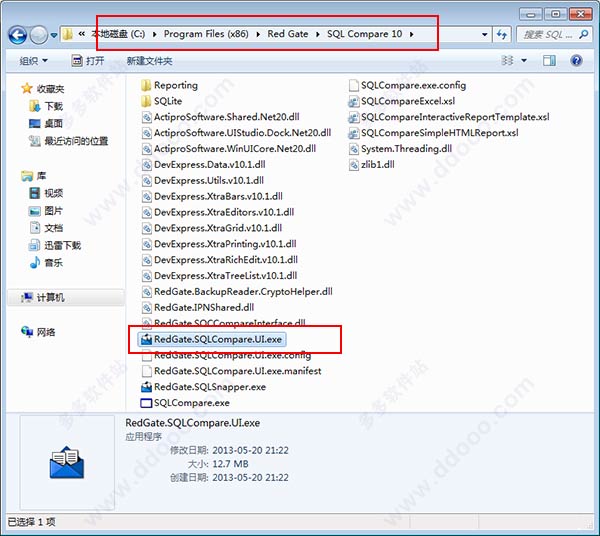Select SQLCompareExcel.xsl stylesheet icon
This screenshot has height=536, width=600.
pyautogui.click(x=354, y=101)
